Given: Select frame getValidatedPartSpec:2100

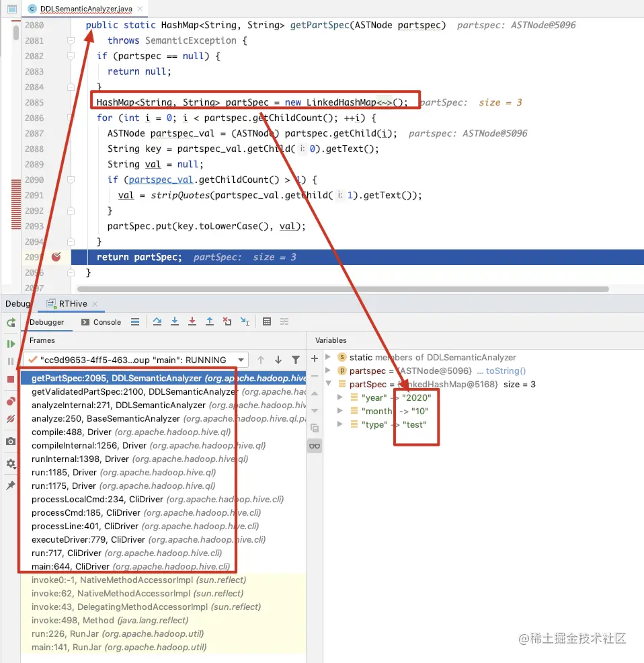Looking at the screenshot, I should coord(163,391).
